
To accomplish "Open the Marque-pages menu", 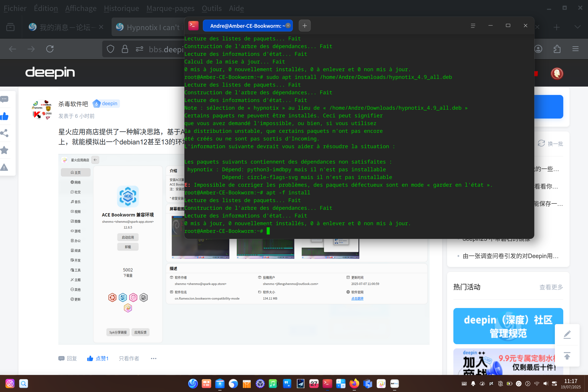I will click(170, 8).
